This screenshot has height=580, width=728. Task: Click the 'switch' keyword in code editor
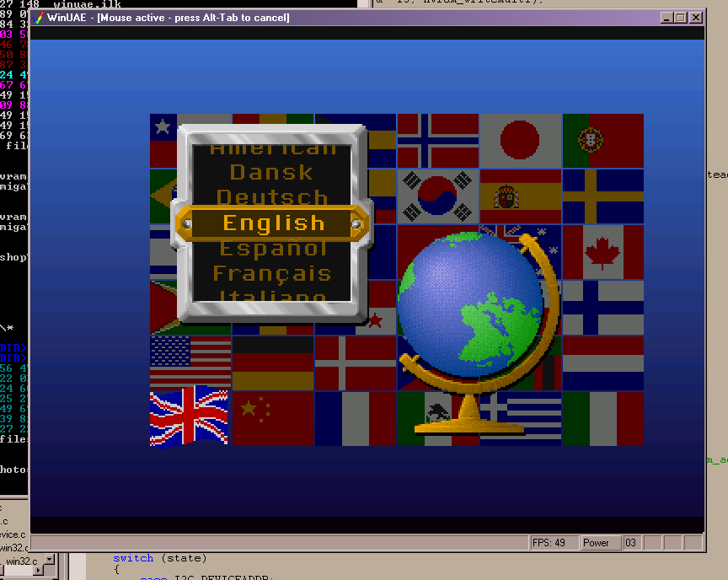pos(133,558)
